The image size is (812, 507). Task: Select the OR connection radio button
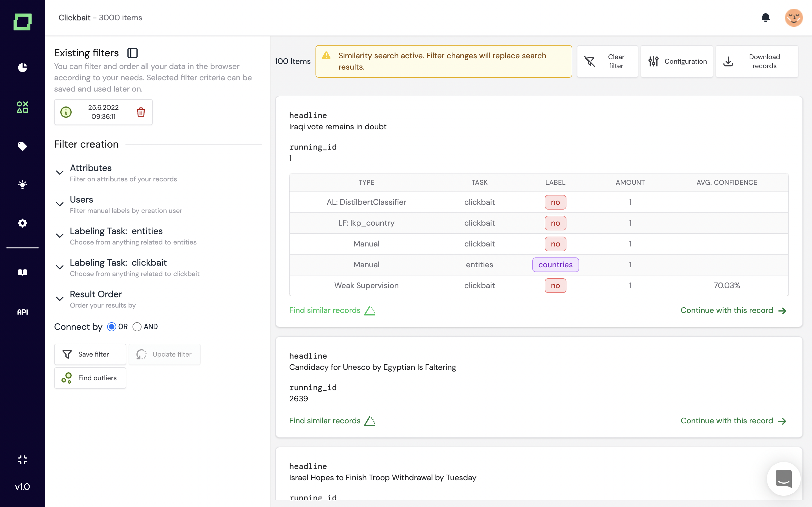click(x=112, y=327)
